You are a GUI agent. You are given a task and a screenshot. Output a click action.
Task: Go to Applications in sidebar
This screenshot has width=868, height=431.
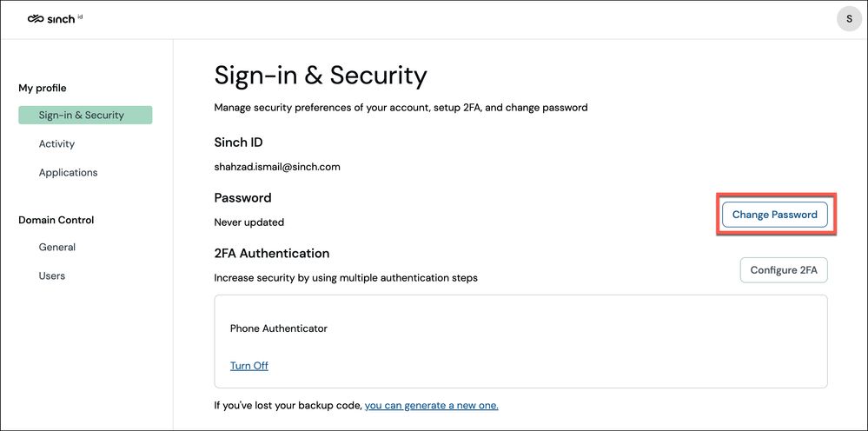(x=68, y=172)
